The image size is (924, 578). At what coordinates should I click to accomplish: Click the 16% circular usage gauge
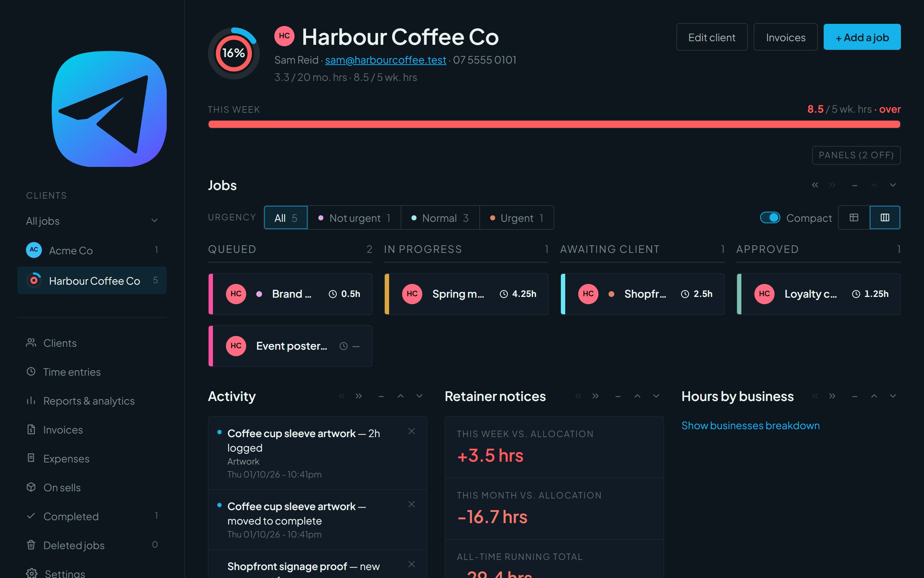pos(234,53)
